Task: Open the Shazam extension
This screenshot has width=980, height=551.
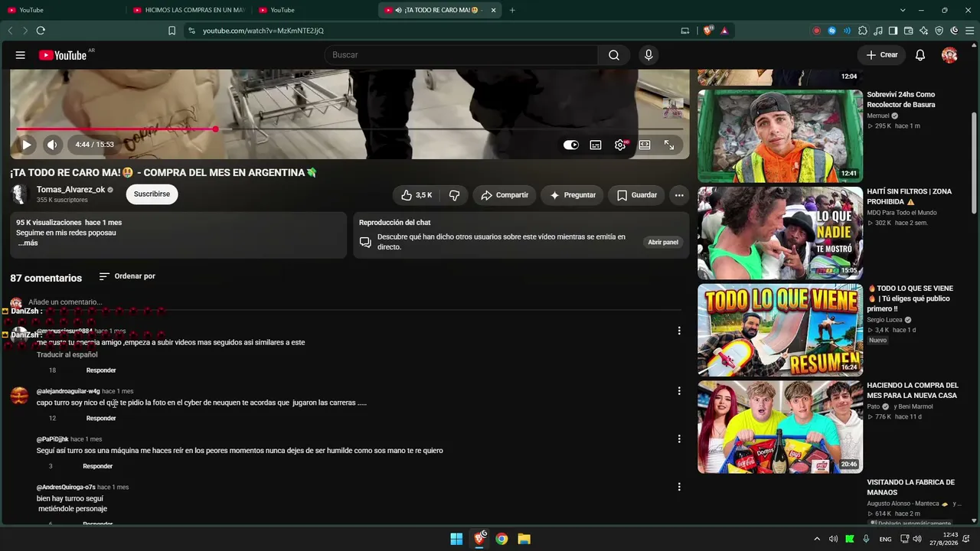Action: (831, 31)
